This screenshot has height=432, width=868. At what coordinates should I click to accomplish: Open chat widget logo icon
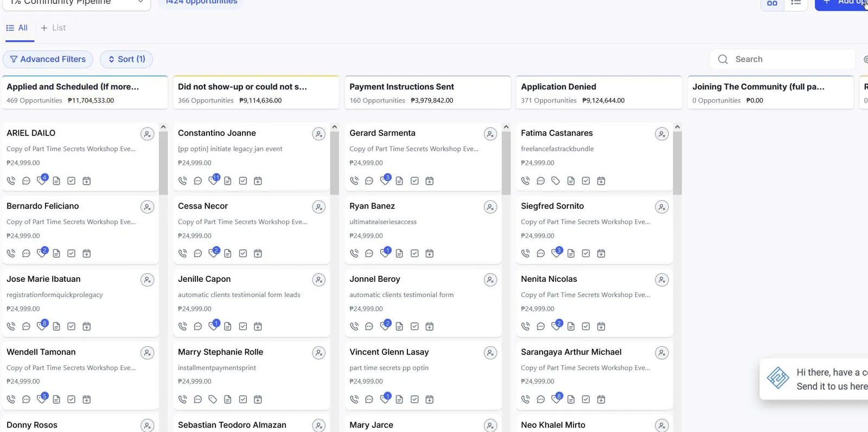coord(777,378)
